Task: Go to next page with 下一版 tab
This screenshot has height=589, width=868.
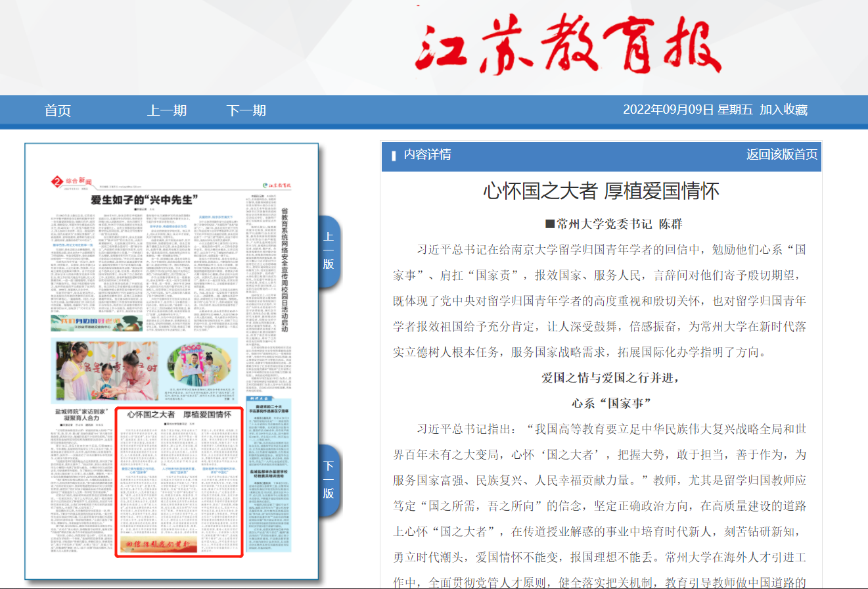Action: tap(329, 480)
